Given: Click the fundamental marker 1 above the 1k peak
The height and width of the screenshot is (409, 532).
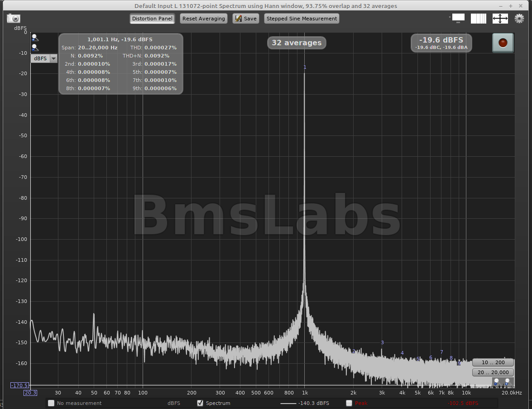Looking at the screenshot, I should tap(305, 67).
